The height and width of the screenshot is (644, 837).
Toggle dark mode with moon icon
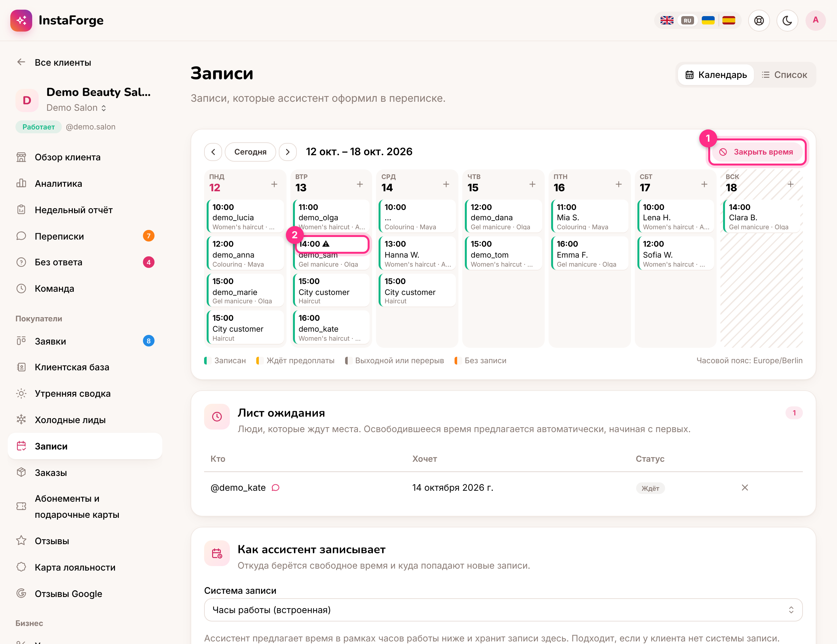pos(787,20)
